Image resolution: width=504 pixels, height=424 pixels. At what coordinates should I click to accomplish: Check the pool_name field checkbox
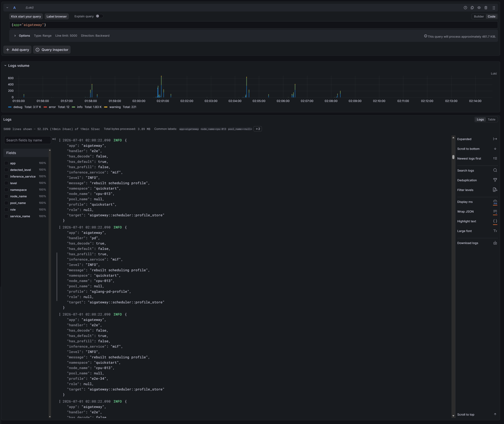click(x=6, y=203)
